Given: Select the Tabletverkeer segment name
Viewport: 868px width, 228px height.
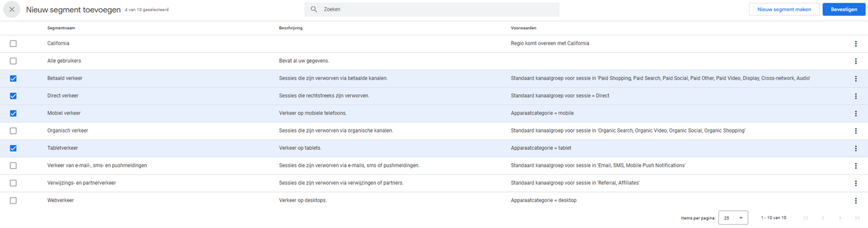Looking at the screenshot, I should point(63,148).
